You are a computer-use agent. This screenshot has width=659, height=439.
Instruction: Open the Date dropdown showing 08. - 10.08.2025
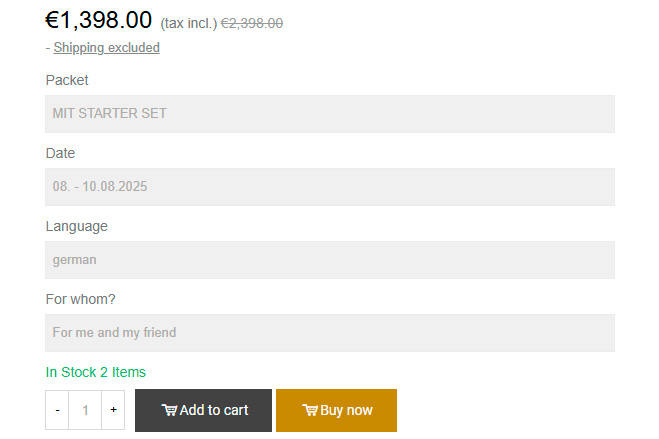tap(330, 187)
